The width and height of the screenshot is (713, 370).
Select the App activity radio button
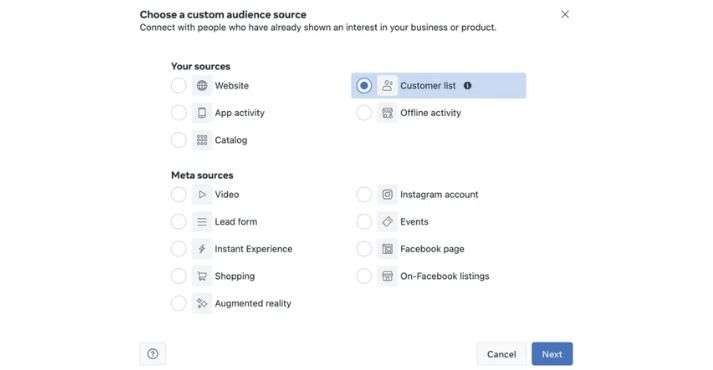[179, 113]
